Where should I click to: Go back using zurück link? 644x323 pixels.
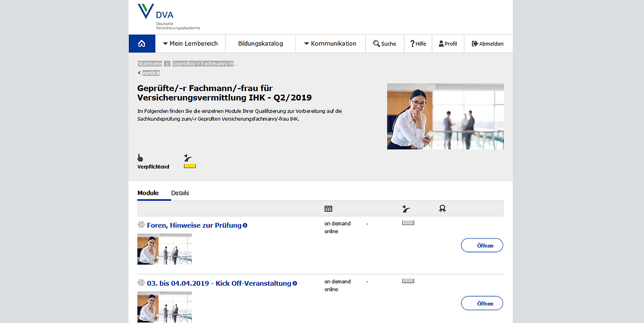tap(149, 73)
